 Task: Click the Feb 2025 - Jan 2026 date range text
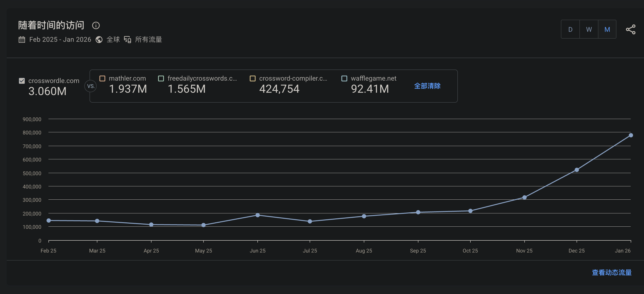pyautogui.click(x=60, y=40)
